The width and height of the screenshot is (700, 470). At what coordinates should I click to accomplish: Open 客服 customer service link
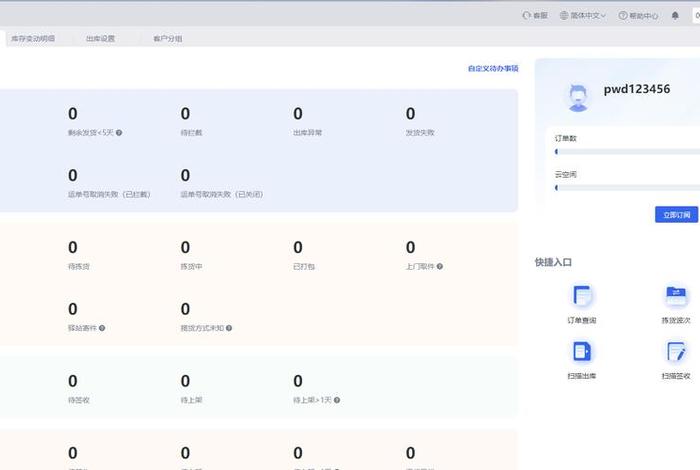535,16
